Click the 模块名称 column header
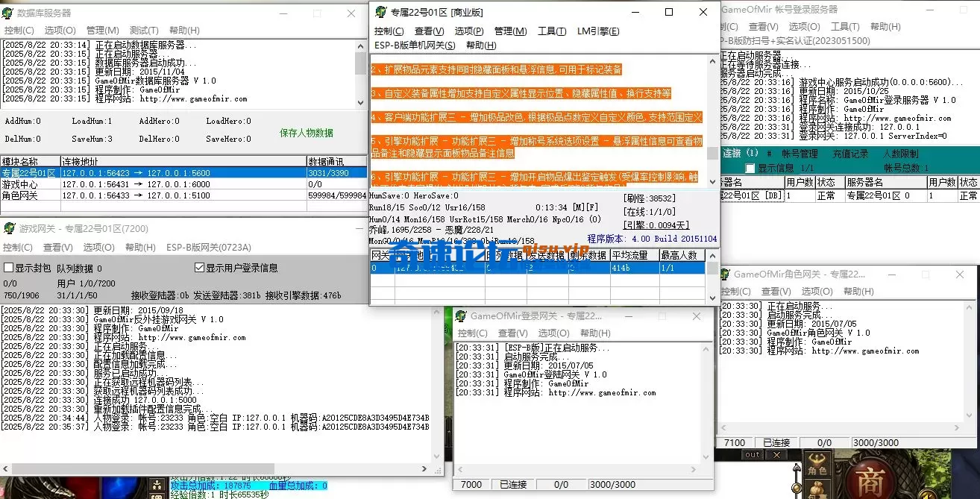980x499 pixels. click(30, 161)
